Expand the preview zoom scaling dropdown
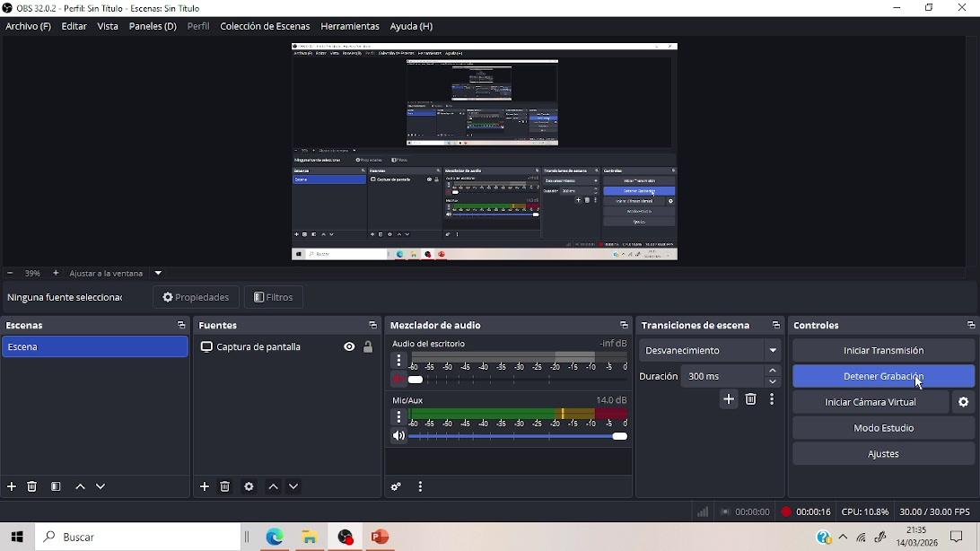 (159, 274)
